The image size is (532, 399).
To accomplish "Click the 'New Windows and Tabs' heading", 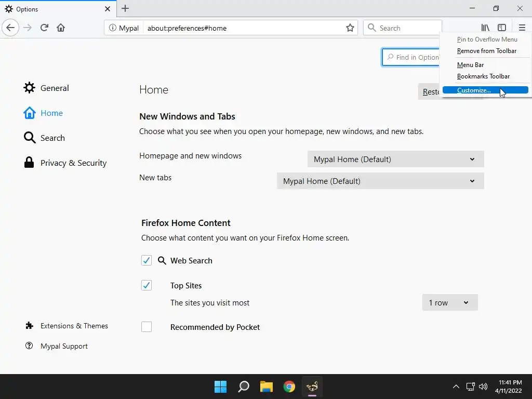I will pos(187,116).
